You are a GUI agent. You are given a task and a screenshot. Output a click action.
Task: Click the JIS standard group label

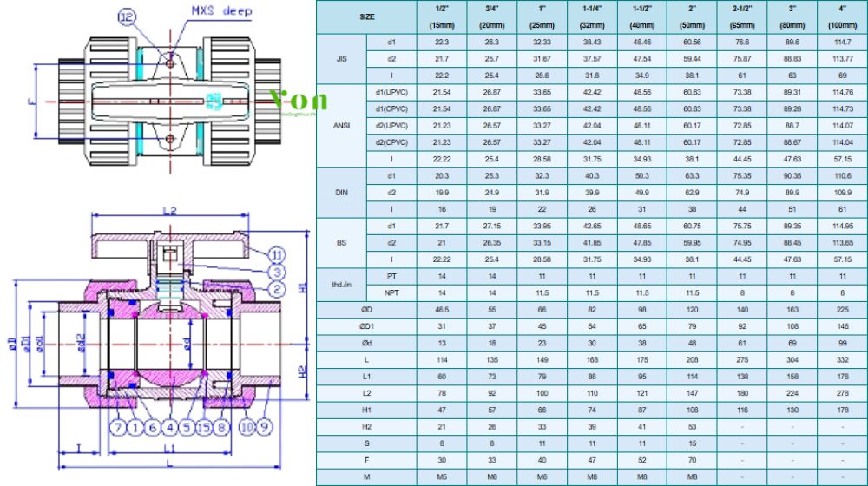(x=341, y=59)
